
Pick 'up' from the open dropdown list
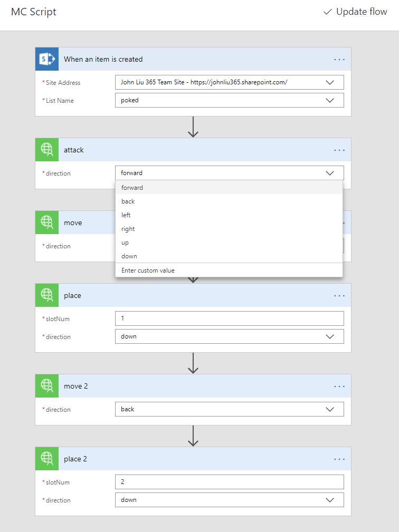[x=125, y=243]
